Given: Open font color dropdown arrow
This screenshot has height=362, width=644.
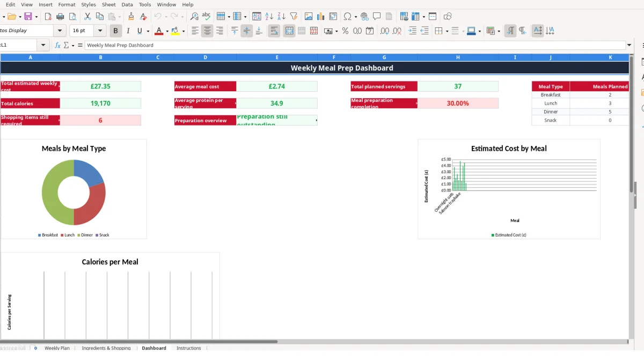Looking at the screenshot, I should pos(167,31).
